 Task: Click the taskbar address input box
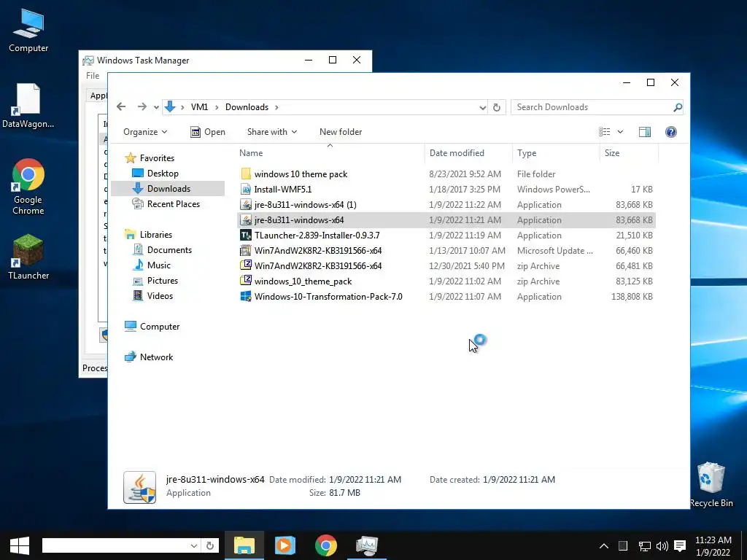coord(115,545)
